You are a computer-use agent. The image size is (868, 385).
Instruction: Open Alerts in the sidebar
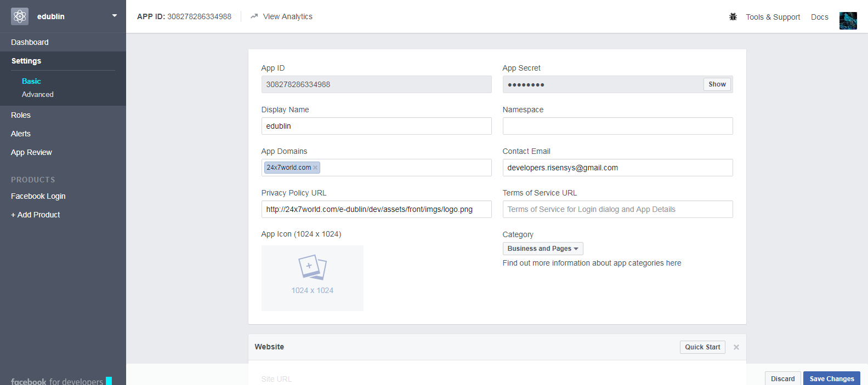click(21, 134)
